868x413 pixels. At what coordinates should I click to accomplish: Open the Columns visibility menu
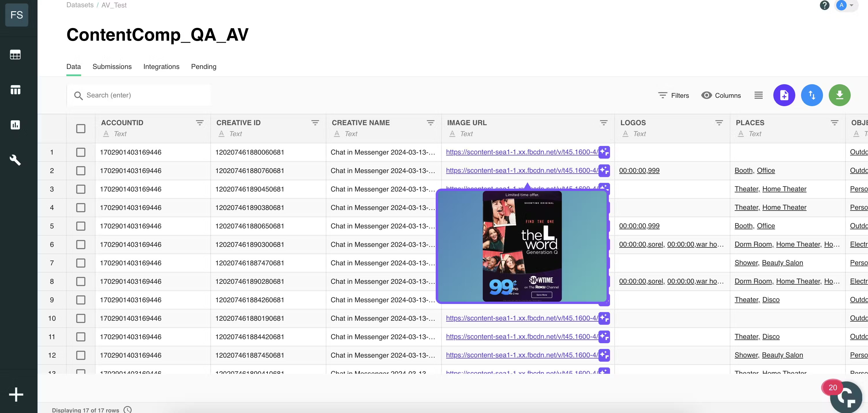[721, 95]
